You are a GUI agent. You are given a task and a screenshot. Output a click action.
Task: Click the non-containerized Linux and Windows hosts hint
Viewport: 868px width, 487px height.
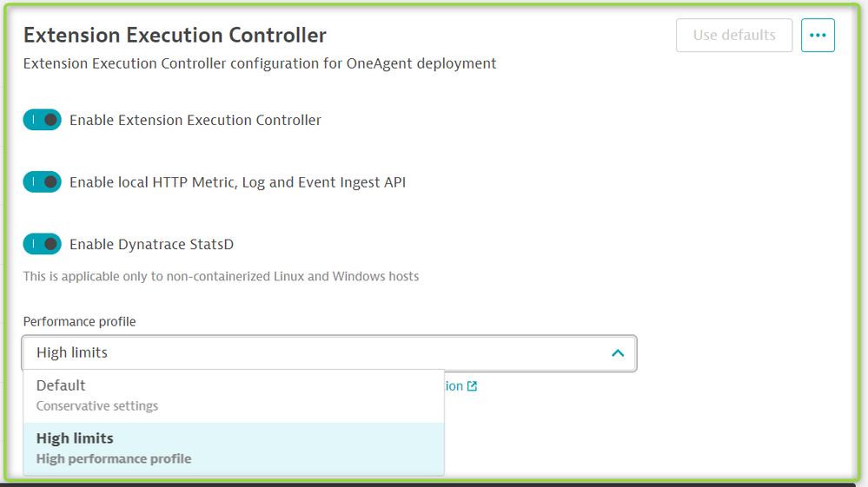(221, 277)
